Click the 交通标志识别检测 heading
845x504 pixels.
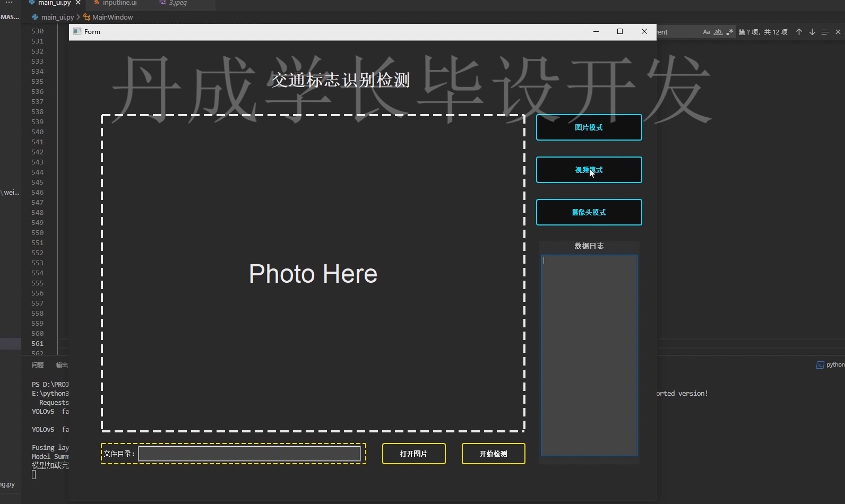340,80
